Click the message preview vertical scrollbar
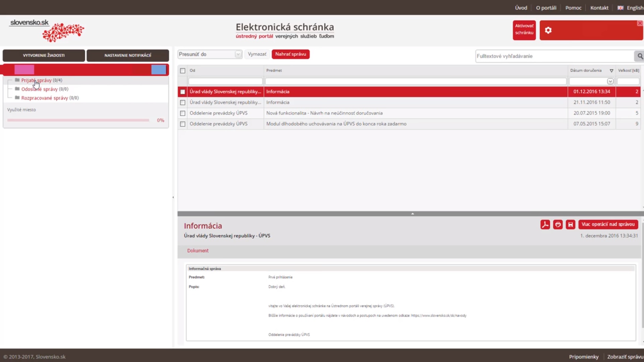The image size is (644, 362). 642,275
